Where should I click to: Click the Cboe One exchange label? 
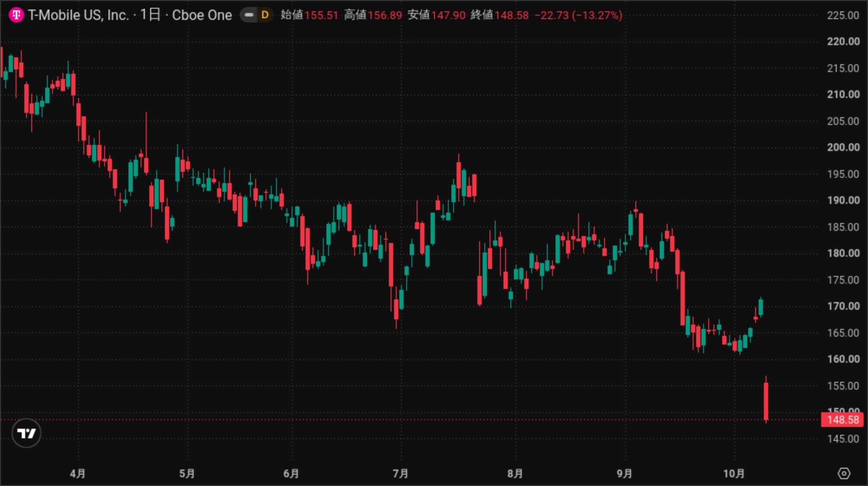pyautogui.click(x=202, y=15)
